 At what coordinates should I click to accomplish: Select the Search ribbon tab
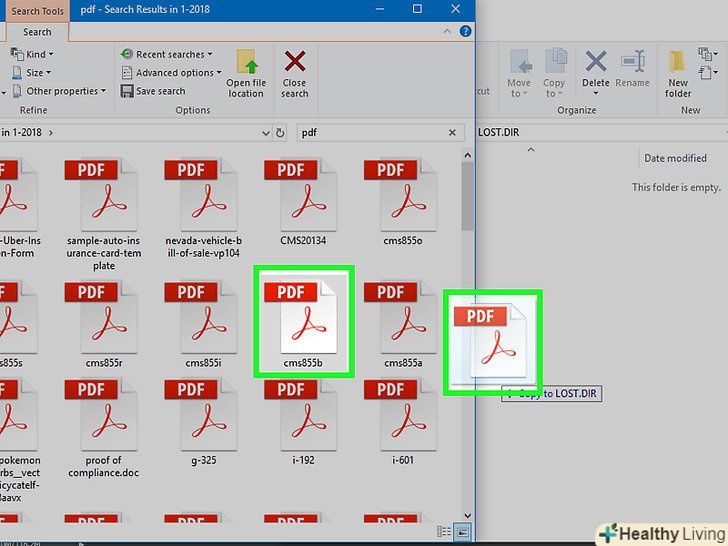coord(37,32)
